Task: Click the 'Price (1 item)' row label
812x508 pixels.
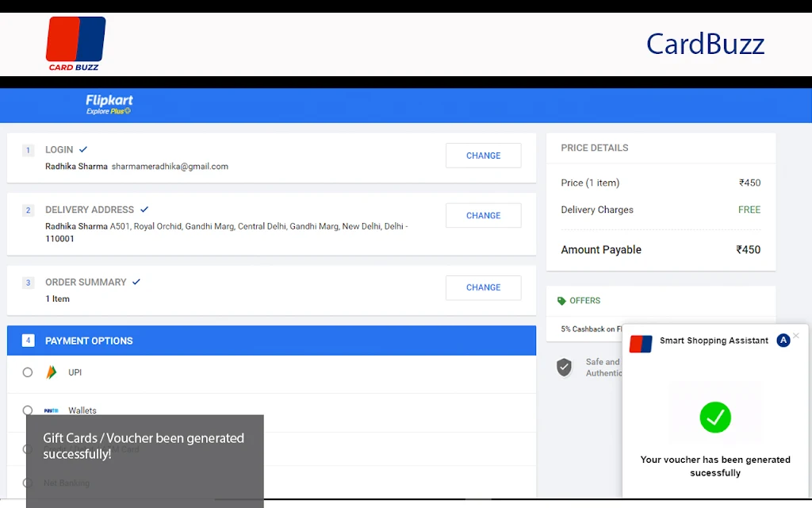Action: [x=590, y=183]
